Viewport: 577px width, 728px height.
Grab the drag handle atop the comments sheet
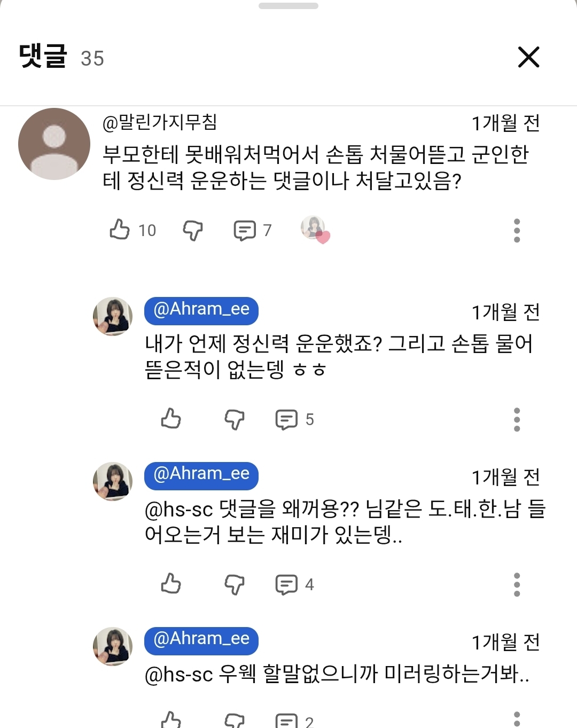(x=288, y=6)
